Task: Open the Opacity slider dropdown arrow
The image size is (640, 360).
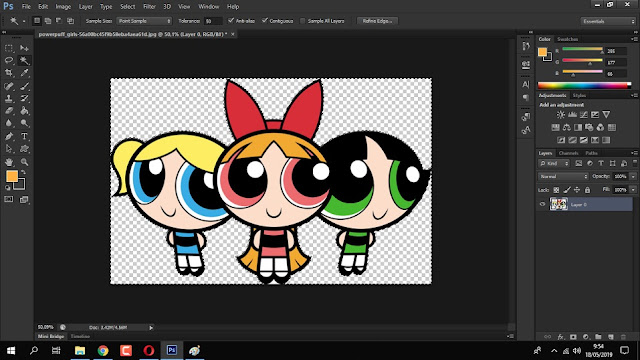Action: click(633, 176)
